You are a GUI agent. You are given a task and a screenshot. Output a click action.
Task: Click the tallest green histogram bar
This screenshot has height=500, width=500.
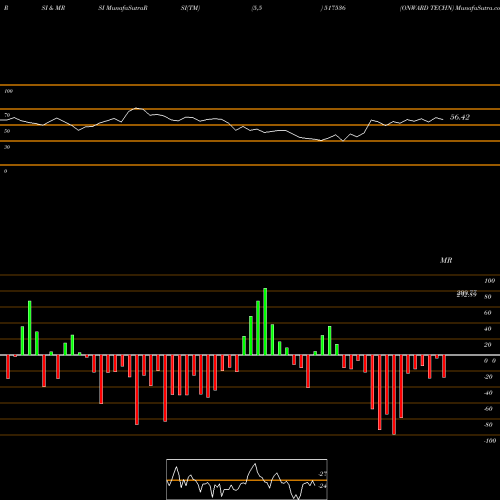click(265, 321)
